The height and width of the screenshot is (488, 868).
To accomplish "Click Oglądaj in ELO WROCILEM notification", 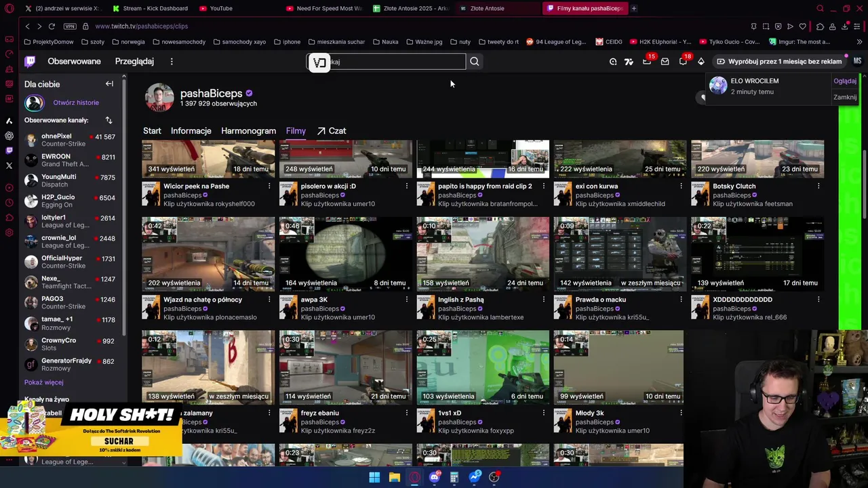I will 845,81.
